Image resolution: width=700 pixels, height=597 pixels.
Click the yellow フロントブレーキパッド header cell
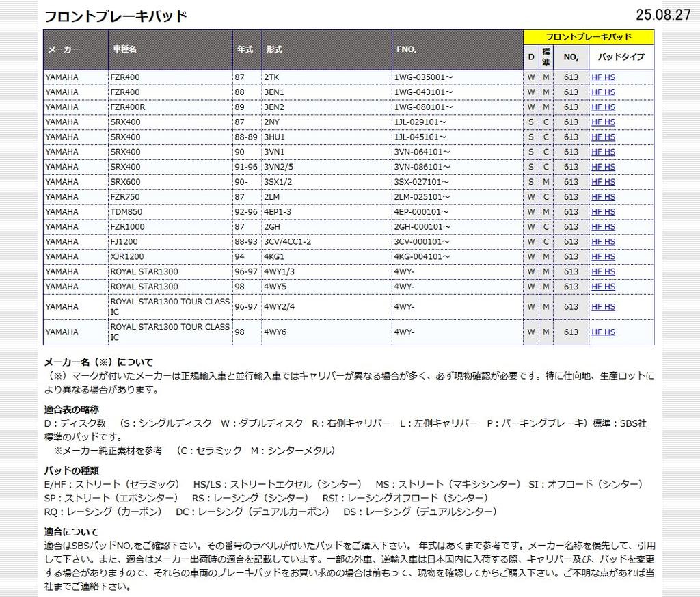click(x=588, y=37)
